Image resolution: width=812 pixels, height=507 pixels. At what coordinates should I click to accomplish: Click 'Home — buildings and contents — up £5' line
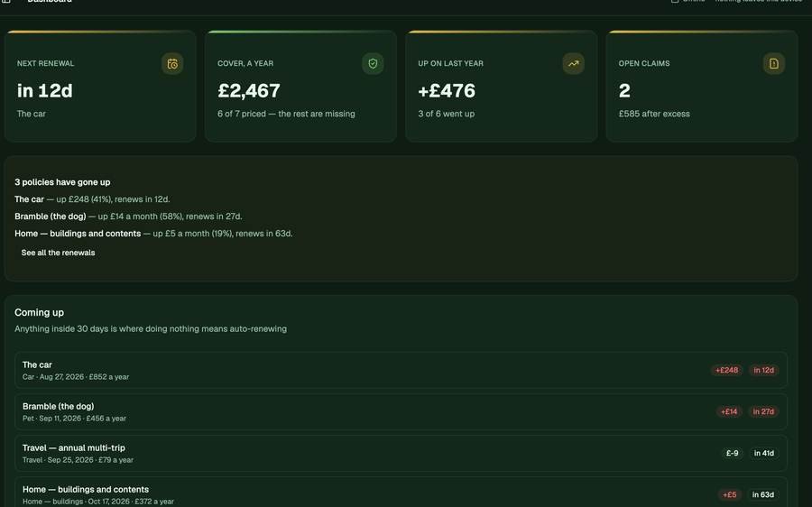click(153, 234)
